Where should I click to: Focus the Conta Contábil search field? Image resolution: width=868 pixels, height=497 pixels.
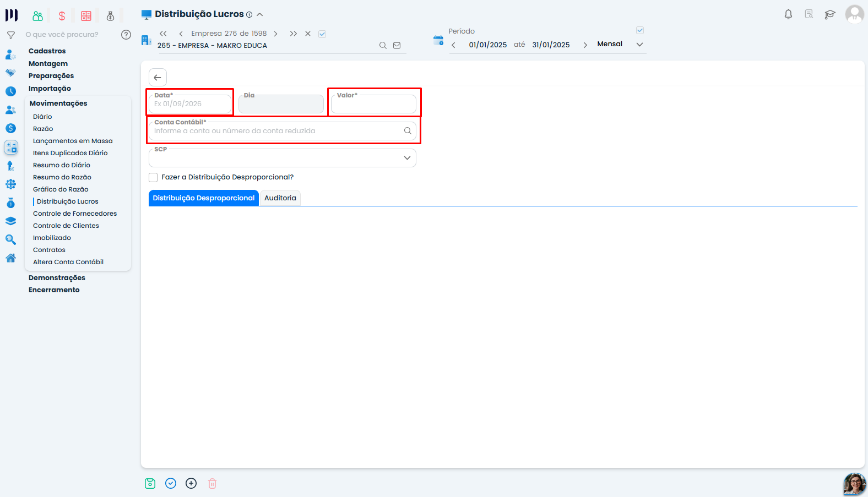[x=283, y=131]
